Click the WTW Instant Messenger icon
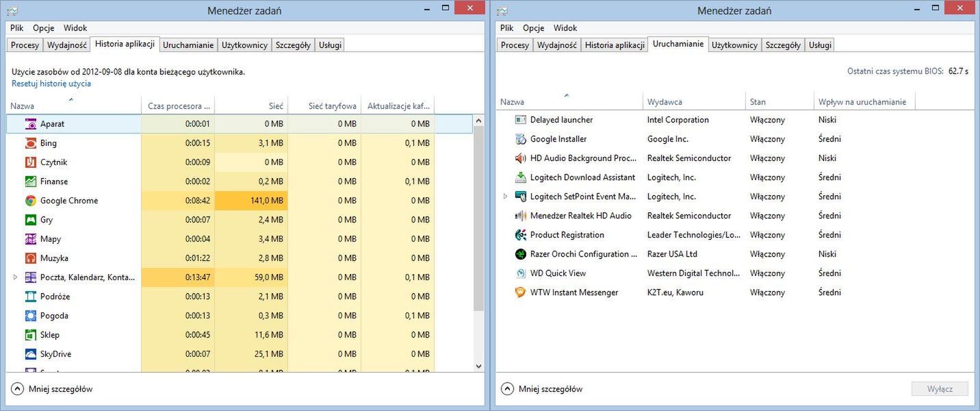The image size is (980, 411). pyautogui.click(x=520, y=292)
